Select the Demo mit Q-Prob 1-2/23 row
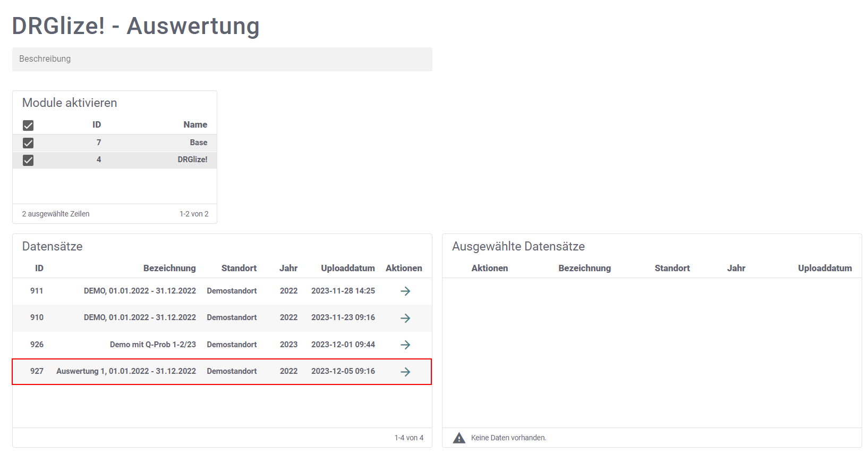Viewport: 868px width, 452px height. click(x=152, y=345)
